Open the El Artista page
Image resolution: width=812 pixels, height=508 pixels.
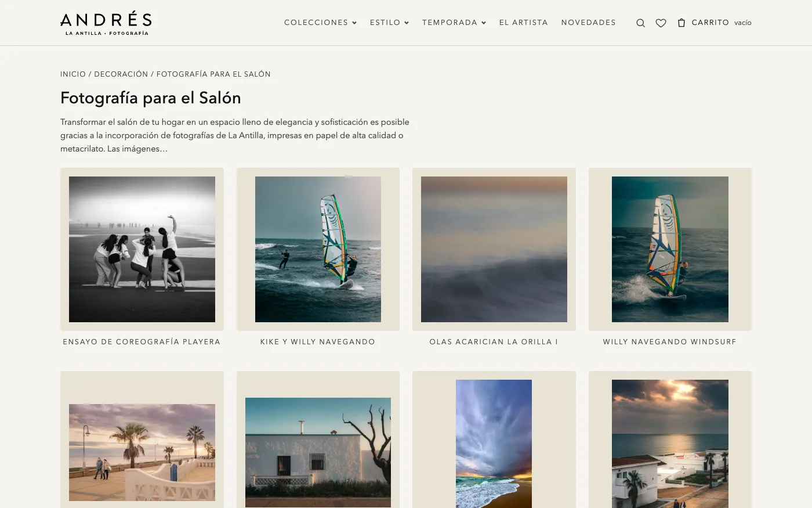click(x=524, y=23)
